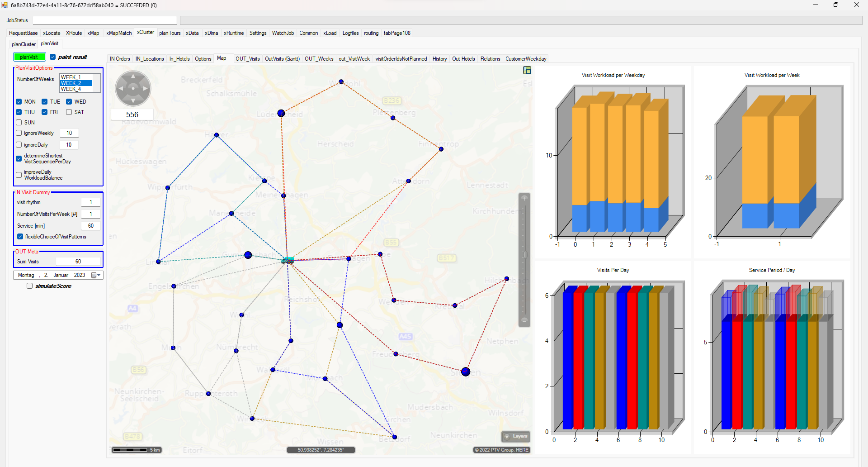The width and height of the screenshot is (868, 467).
Task: Enable the SAT weekday checkbox
Action: pos(69,112)
